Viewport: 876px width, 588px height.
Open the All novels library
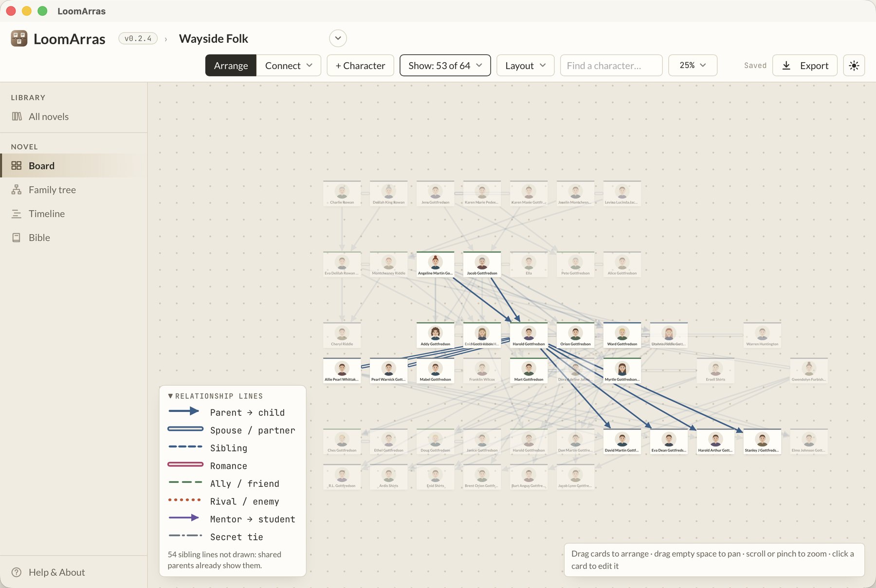click(x=73, y=117)
